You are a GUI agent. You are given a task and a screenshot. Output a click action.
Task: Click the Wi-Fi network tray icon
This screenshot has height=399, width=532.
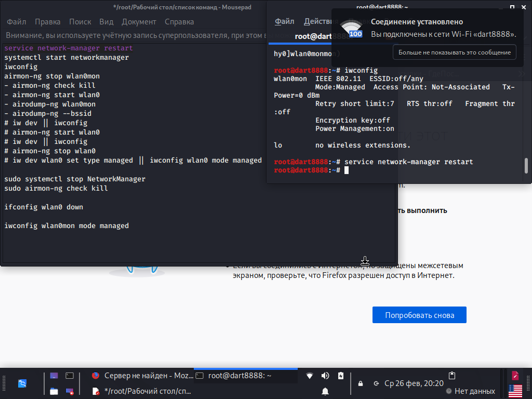click(310, 376)
